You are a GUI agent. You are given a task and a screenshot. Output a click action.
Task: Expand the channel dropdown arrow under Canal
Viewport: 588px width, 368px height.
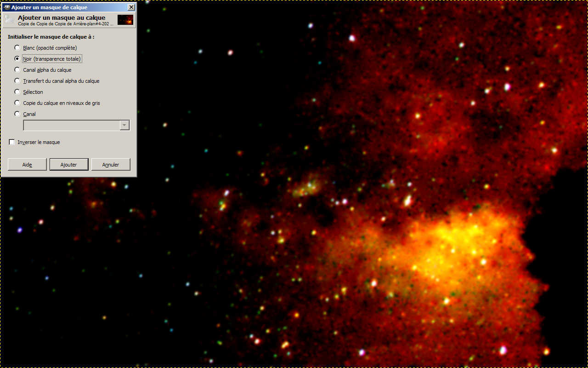click(124, 126)
